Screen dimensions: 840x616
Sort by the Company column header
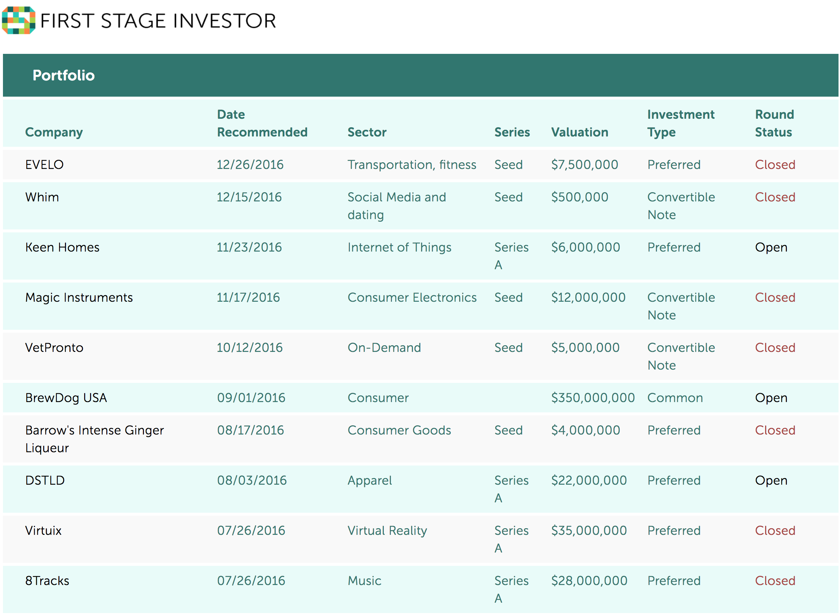pyautogui.click(x=54, y=132)
